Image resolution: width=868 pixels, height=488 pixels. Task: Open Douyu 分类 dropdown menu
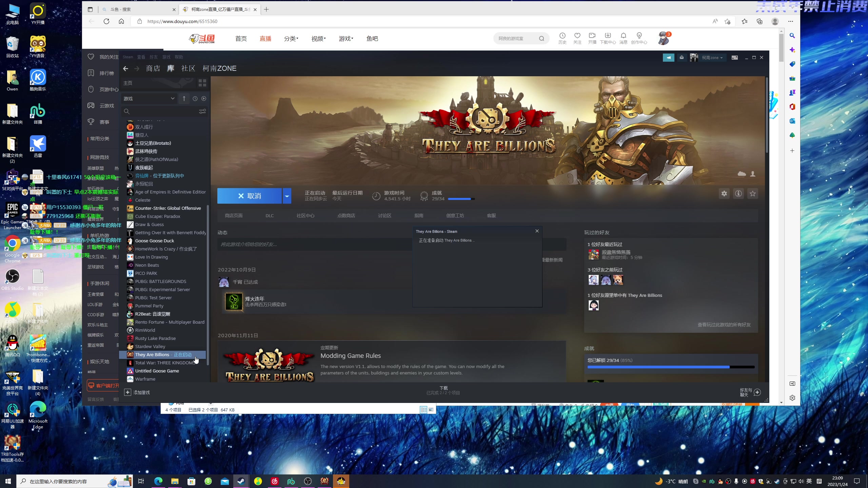click(x=291, y=39)
